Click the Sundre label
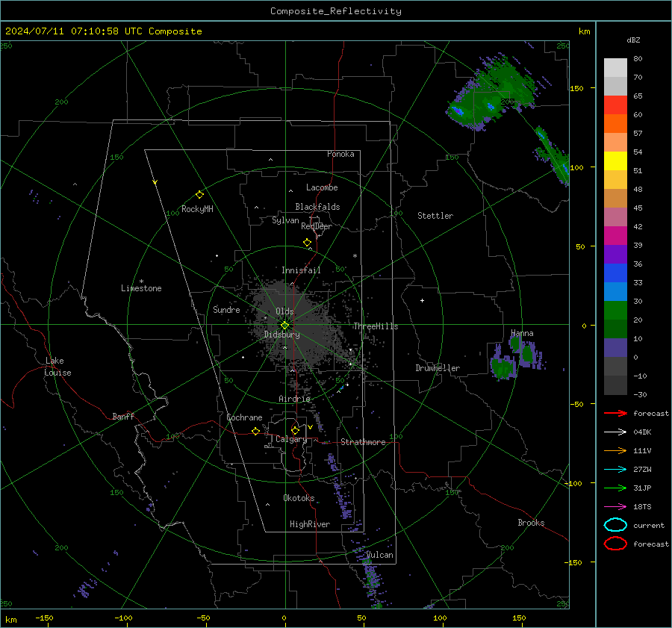672x628 pixels. pyautogui.click(x=226, y=309)
